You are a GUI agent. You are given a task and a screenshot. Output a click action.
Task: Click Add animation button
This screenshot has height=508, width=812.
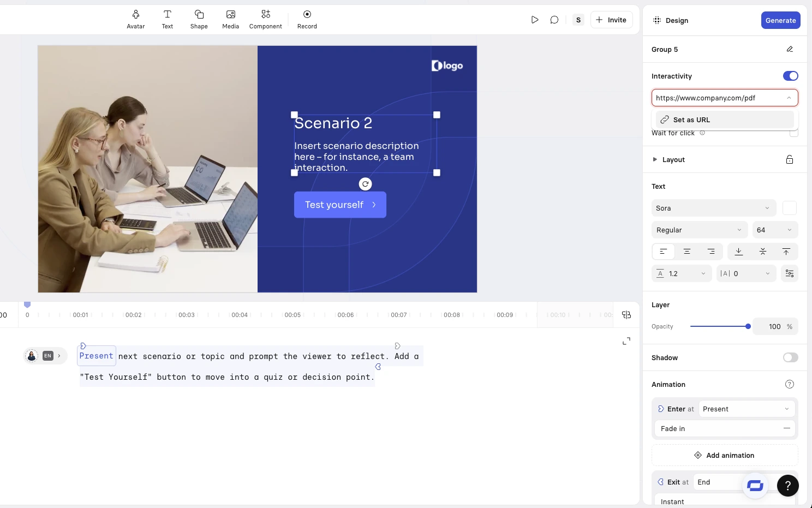(x=725, y=455)
